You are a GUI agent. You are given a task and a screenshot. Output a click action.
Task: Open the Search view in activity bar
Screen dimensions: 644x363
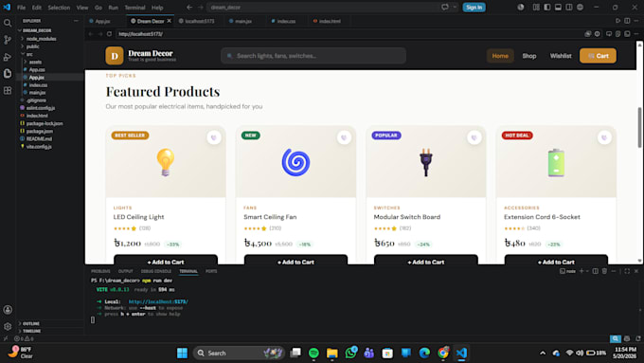8,23
